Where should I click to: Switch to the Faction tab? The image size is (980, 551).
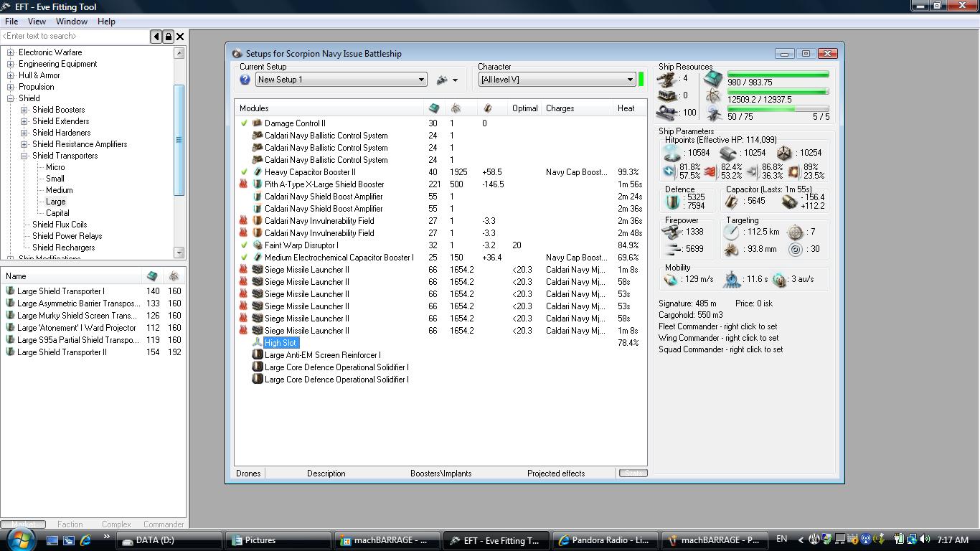pyautogui.click(x=70, y=524)
